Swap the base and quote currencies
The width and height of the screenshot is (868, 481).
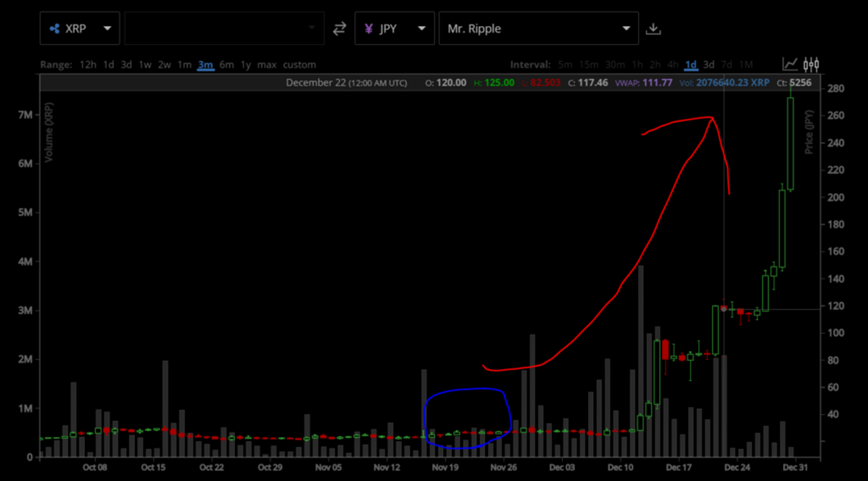coord(339,29)
